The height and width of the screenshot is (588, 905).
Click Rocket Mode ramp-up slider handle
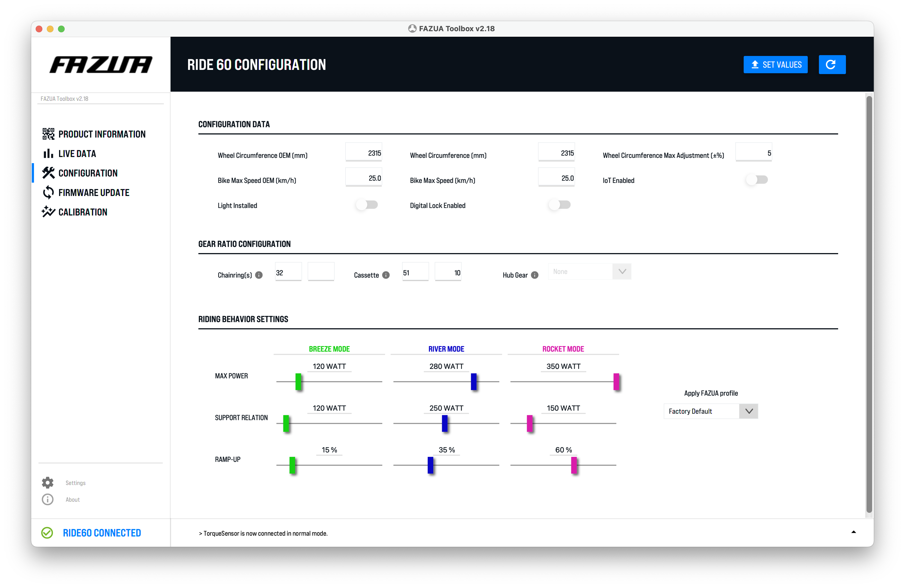point(574,465)
